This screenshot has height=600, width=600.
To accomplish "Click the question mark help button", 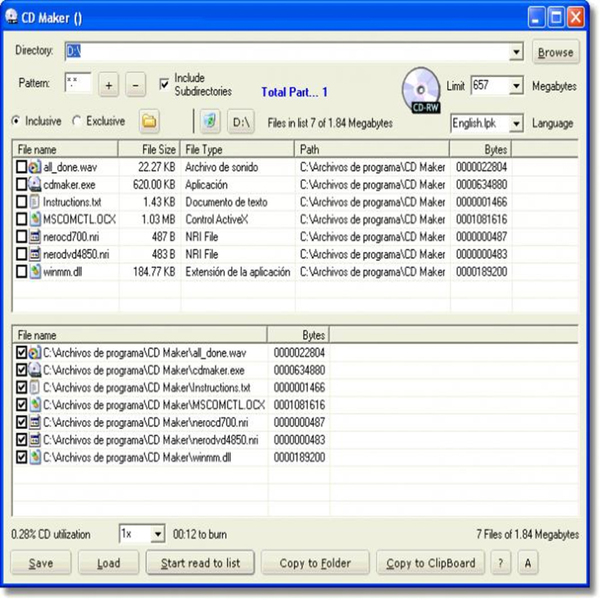I will tap(501, 563).
